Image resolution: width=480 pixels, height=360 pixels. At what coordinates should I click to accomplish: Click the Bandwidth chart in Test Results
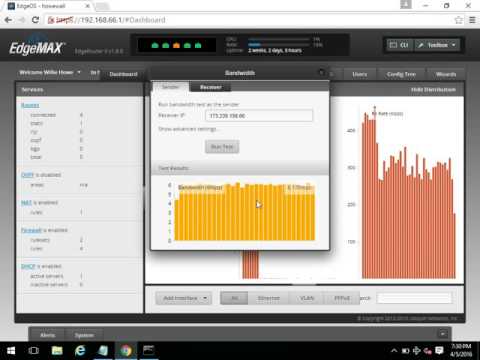pyautogui.click(x=244, y=211)
